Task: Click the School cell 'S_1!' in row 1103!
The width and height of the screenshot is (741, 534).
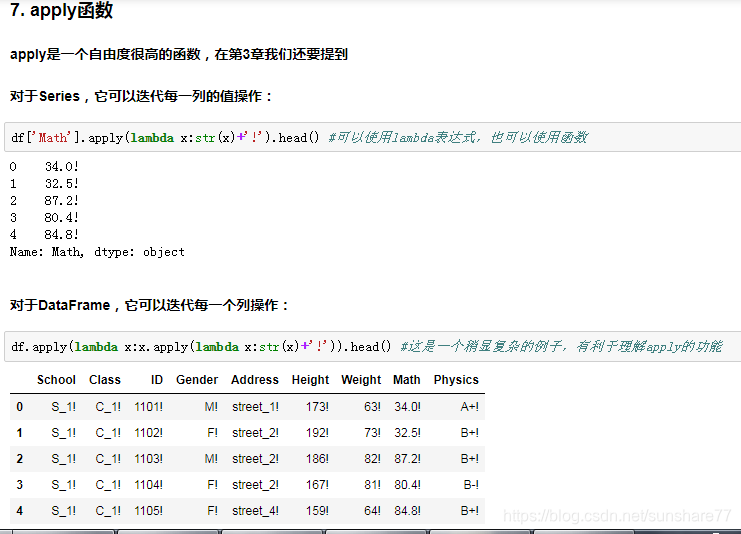Action: (63, 459)
